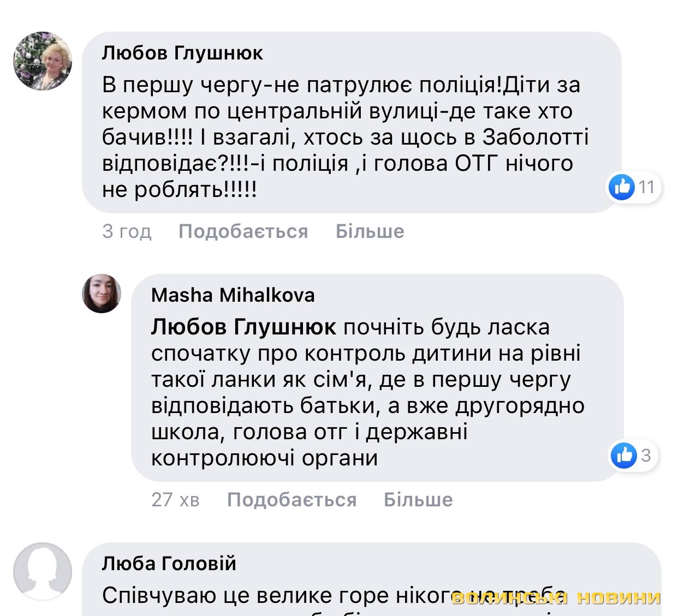This screenshot has width=678, height=616.
Task: Open Більше options under Masha's reply
Action: 418,500
